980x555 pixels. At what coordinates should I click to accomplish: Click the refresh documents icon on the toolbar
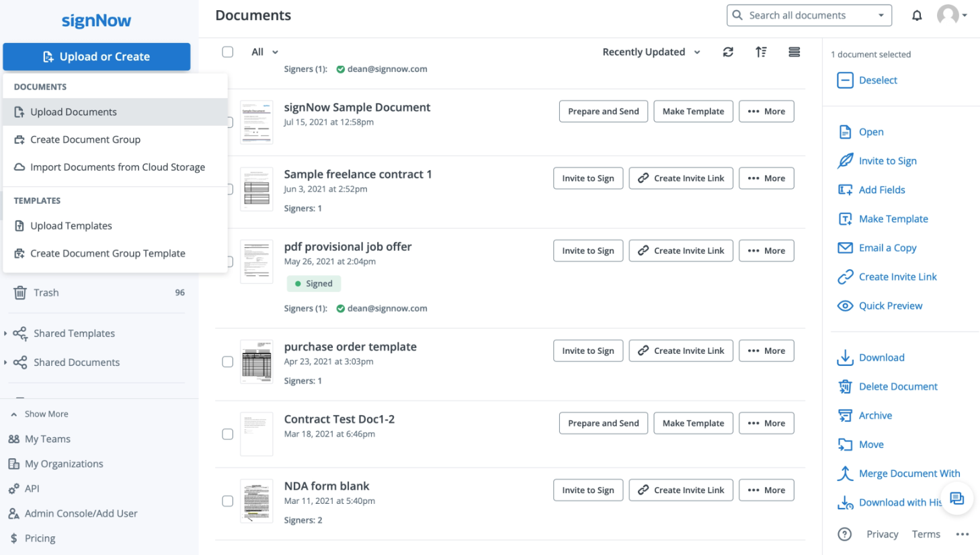(728, 52)
